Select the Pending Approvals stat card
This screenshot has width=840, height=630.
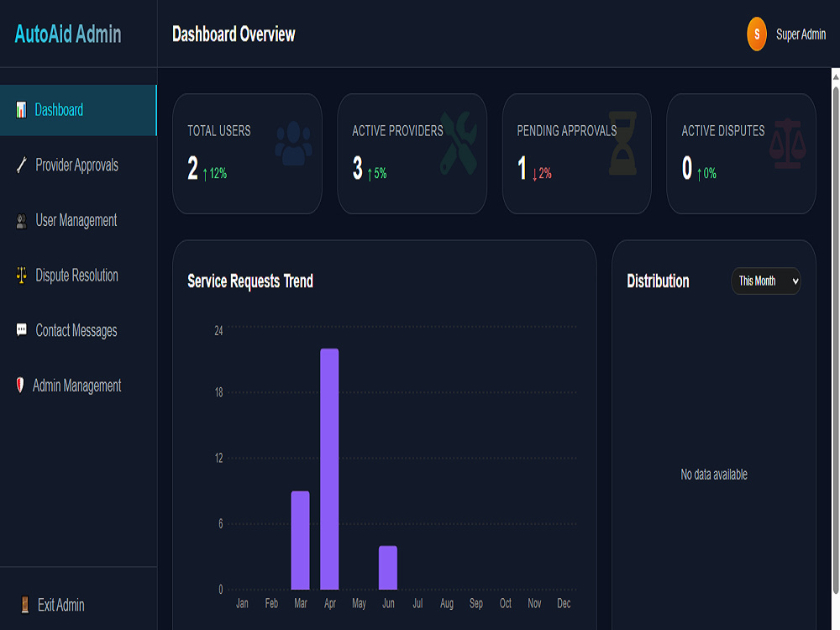pyautogui.click(x=577, y=154)
